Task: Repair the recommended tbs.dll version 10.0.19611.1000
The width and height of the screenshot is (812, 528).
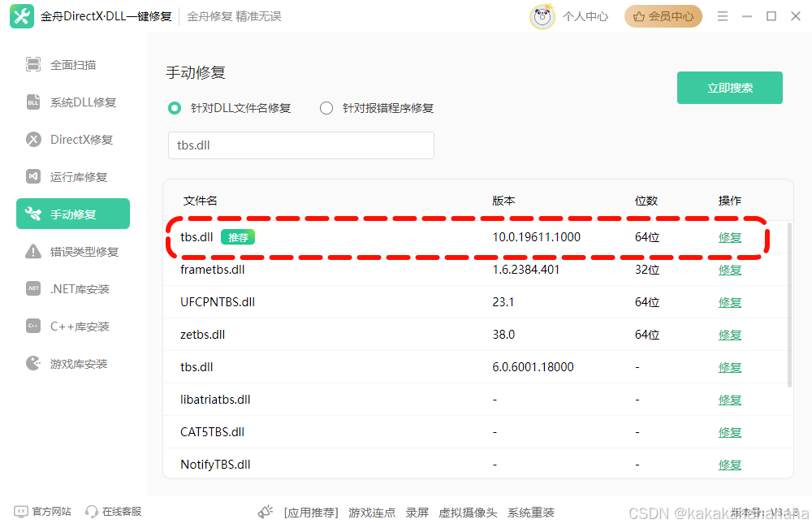Action: click(729, 237)
